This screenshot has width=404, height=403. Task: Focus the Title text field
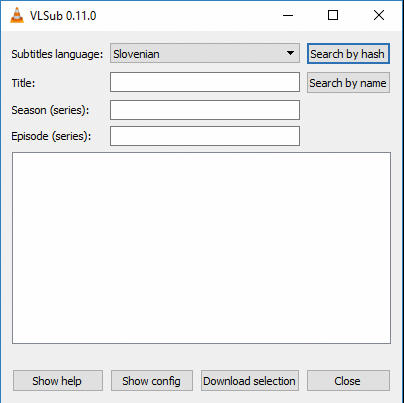point(205,82)
